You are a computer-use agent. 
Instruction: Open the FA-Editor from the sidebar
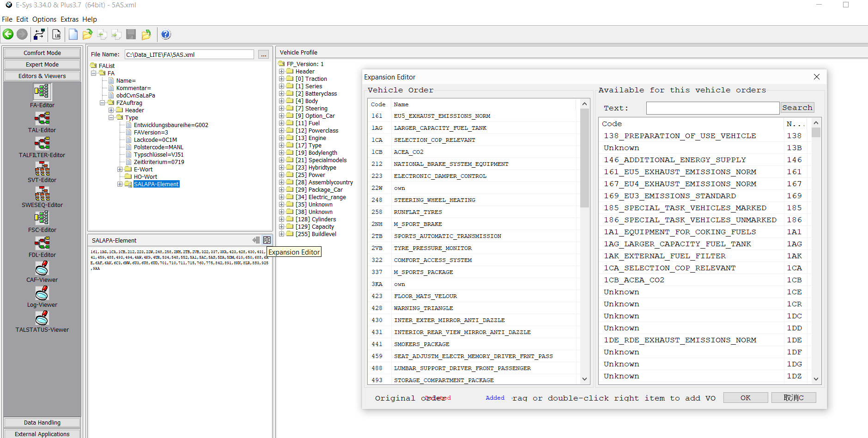pyautogui.click(x=42, y=92)
